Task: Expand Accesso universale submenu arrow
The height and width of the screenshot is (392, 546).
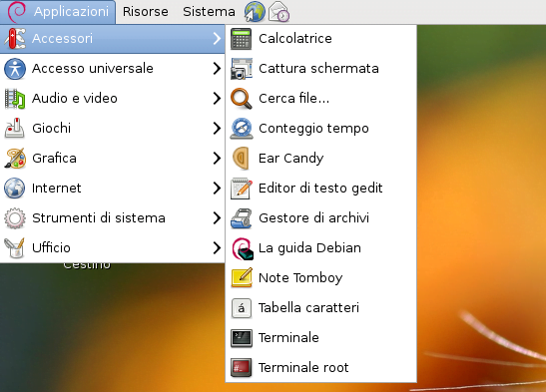Action: (x=217, y=68)
